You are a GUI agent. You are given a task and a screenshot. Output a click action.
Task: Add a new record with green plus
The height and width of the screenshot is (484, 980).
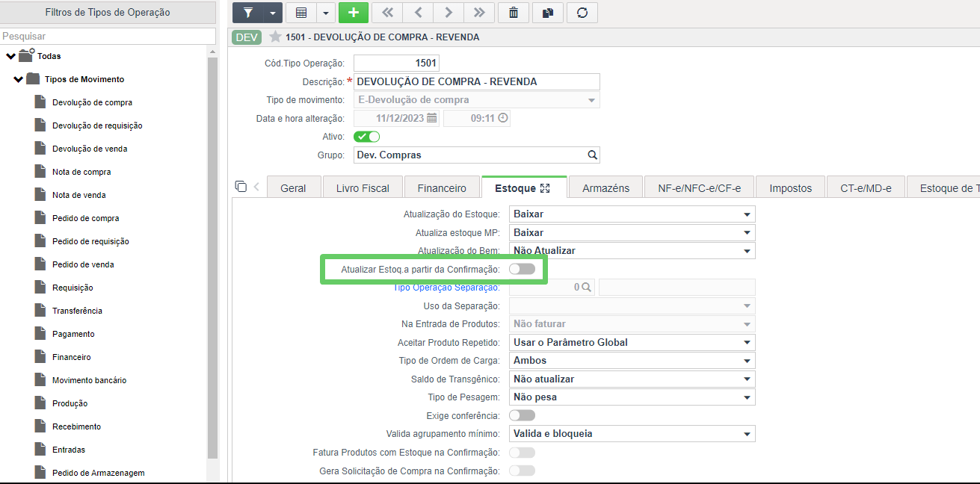coord(354,13)
